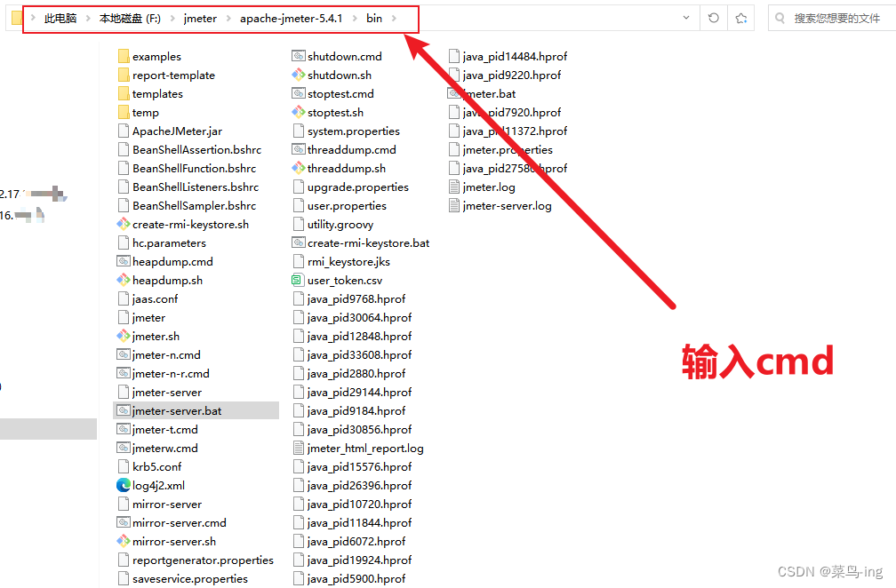Select create-rmi-keystore.sh script icon

pos(123,225)
